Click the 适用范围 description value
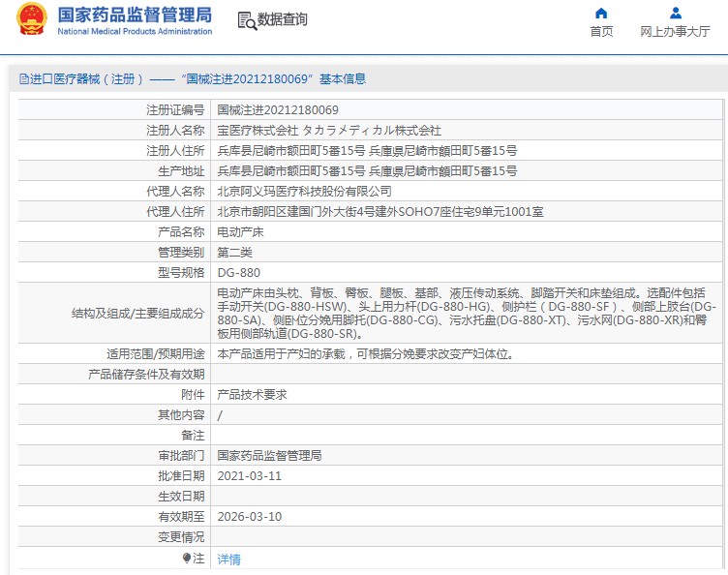This screenshot has height=575, width=728. coord(366,354)
